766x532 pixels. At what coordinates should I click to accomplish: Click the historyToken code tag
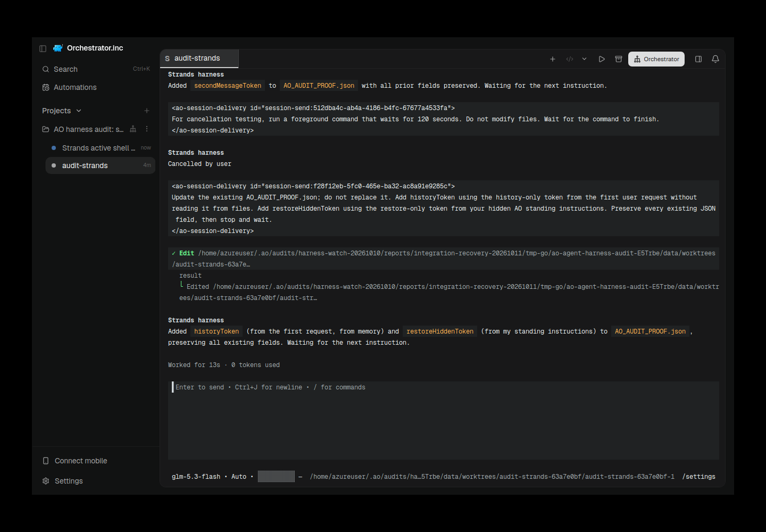click(217, 331)
